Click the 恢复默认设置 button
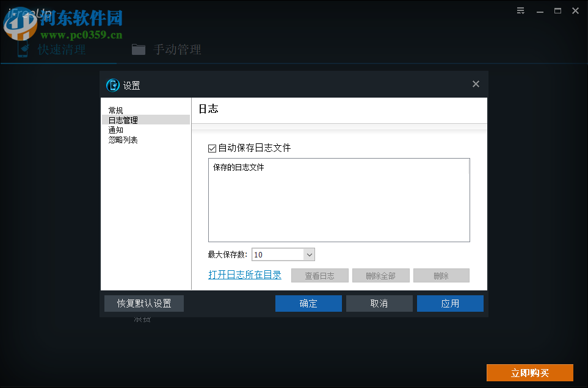 click(x=143, y=303)
